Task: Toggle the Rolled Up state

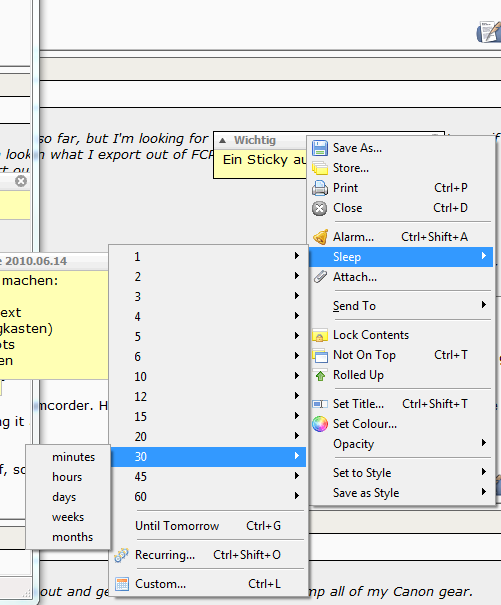Action: 401,375
